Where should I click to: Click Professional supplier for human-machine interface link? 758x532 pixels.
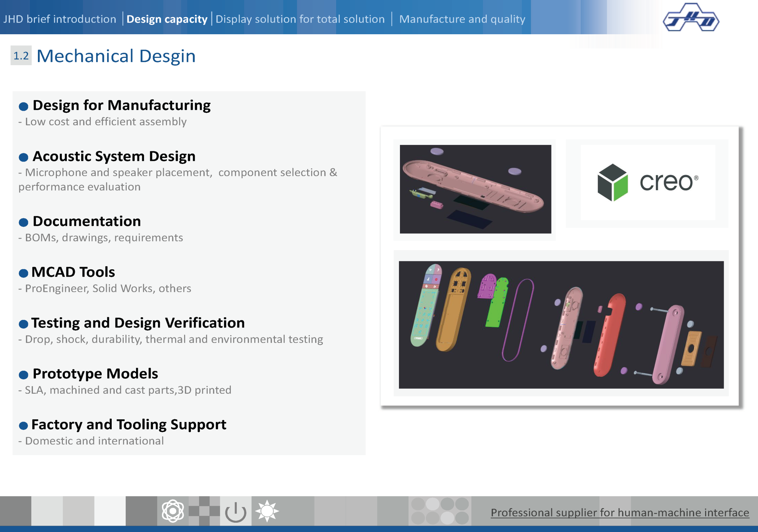[x=620, y=512]
